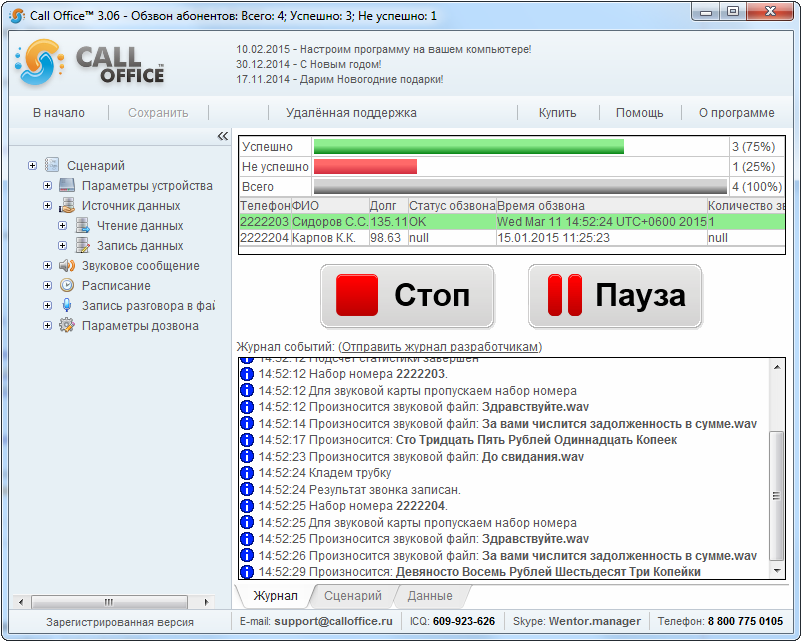Click the Параметры устройства device icon

67,185
